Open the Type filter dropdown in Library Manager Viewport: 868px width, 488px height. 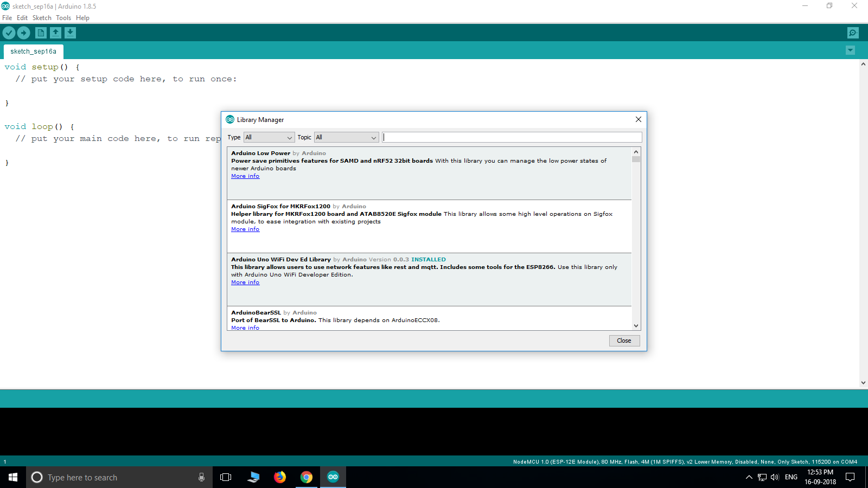click(x=269, y=137)
